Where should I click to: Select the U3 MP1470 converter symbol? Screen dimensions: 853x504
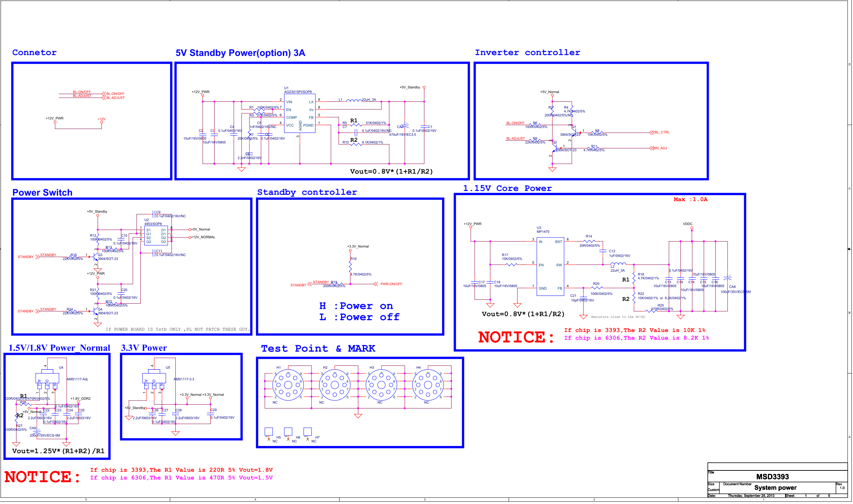click(550, 266)
